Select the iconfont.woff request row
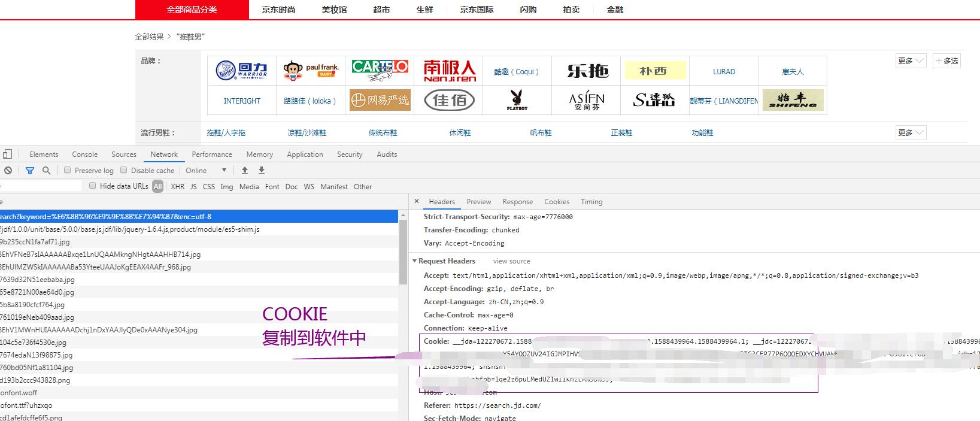Image resolution: width=980 pixels, height=421 pixels. 199,393
